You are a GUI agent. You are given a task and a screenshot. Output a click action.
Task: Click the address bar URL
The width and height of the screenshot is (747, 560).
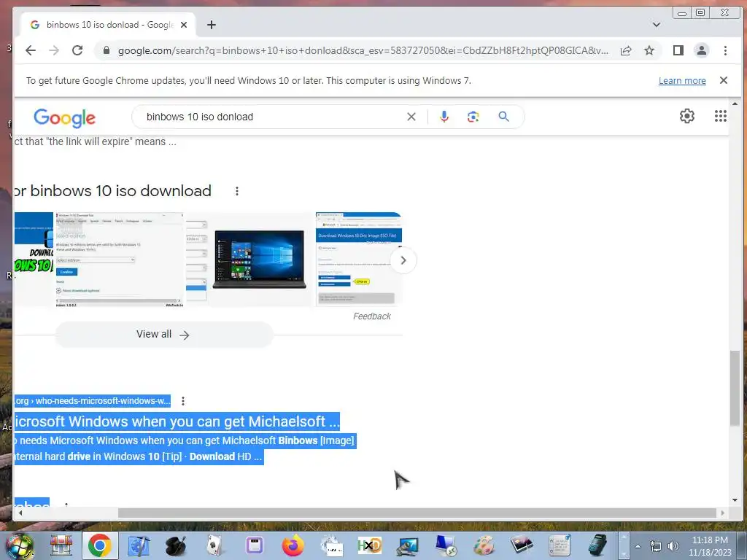(363, 50)
